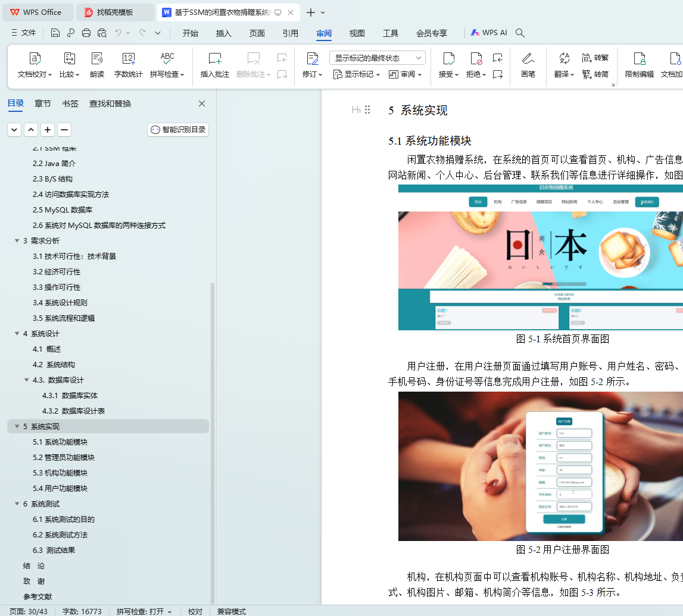The width and height of the screenshot is (683, 616).
Task: Switch to the 插入 ribbon tab
Action: pyautogui.click(x=223, y=33)
